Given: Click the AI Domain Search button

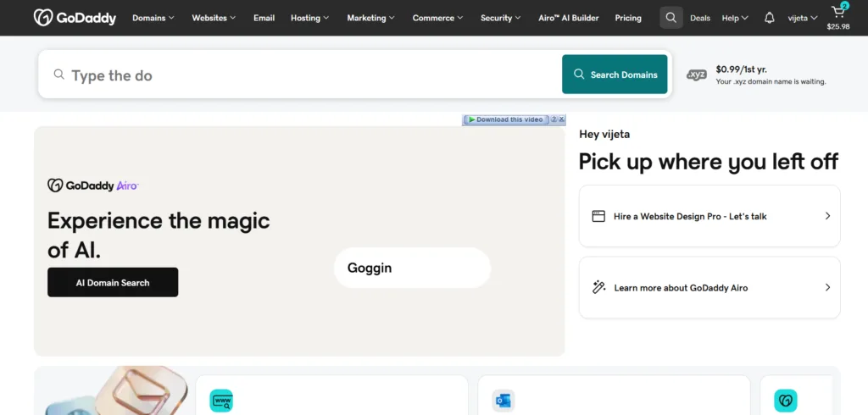Looking at the screenshot, I should click(x=113, y=282).
